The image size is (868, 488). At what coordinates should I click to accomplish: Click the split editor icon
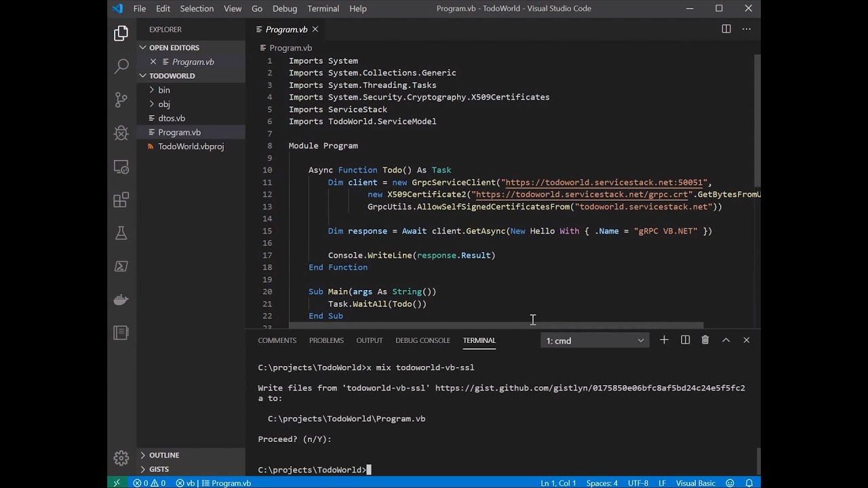tap(726, 29)
